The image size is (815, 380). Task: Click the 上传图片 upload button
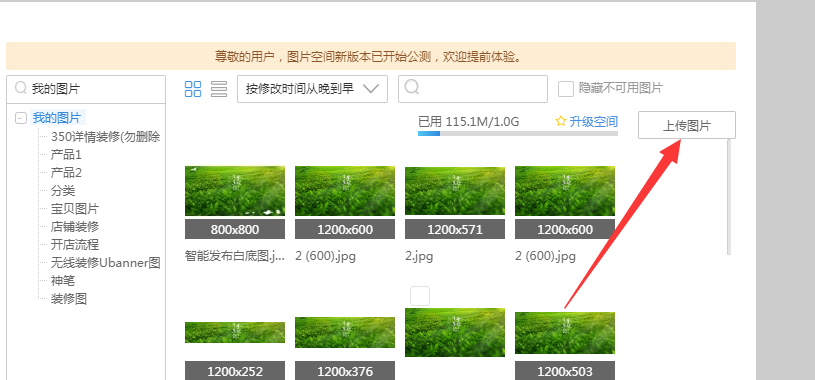pyautogui.click(x=687, y=125)
